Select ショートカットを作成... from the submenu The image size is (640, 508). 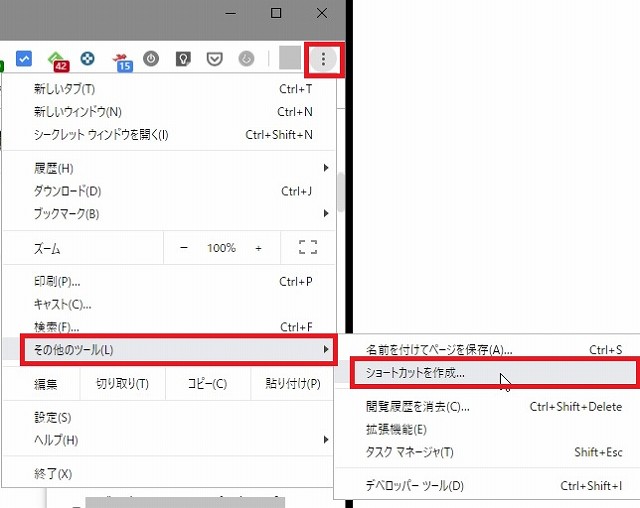[x=415, y=373]
